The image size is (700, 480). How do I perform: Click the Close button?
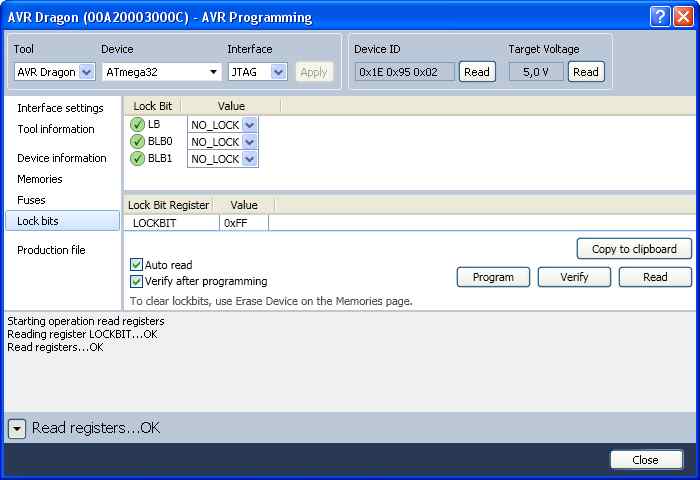pyautogui.click(x=646, y=459)
